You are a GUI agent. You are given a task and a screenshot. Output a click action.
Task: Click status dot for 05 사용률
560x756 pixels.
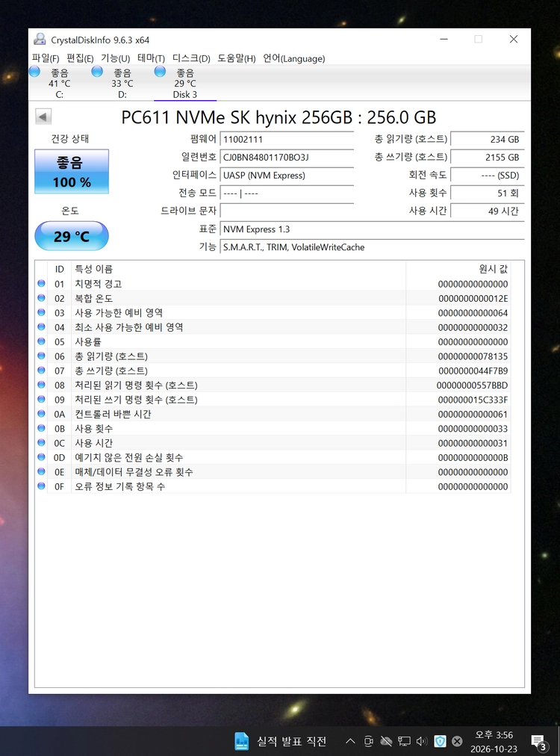coord(42,341)
